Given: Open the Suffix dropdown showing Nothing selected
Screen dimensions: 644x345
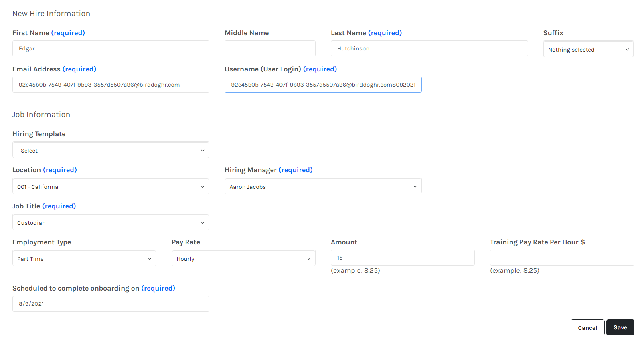Looking at the screenshot, I should [588, 49].
